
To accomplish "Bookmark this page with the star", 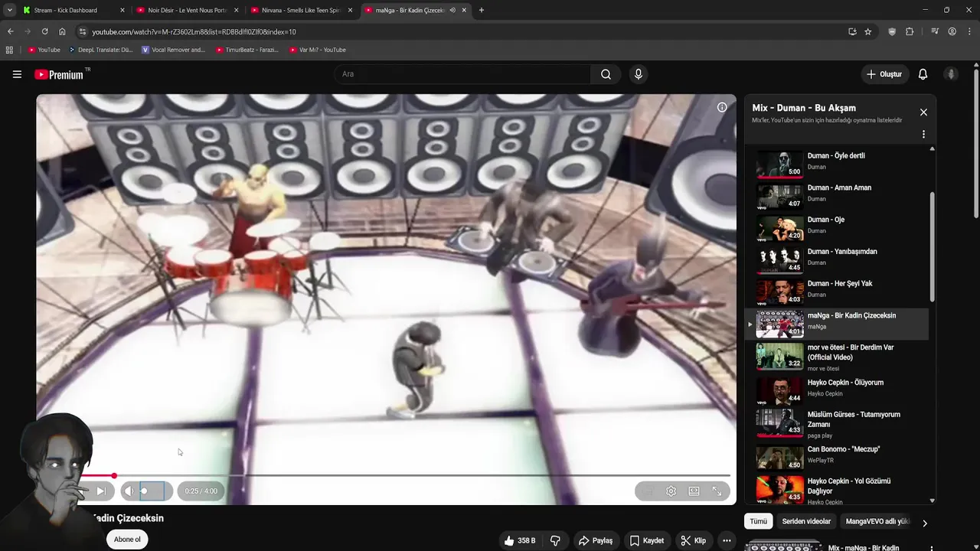I will (x=867, y=31).
